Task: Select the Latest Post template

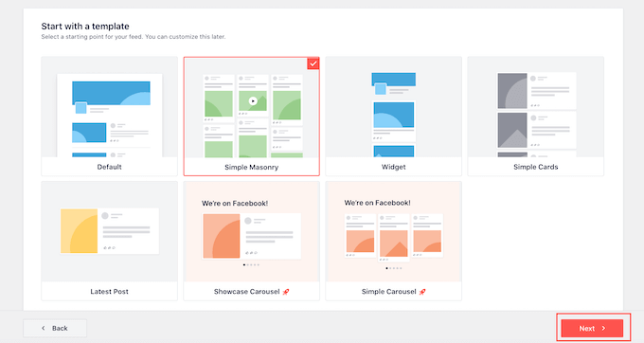Action: (x=109, y=241)
